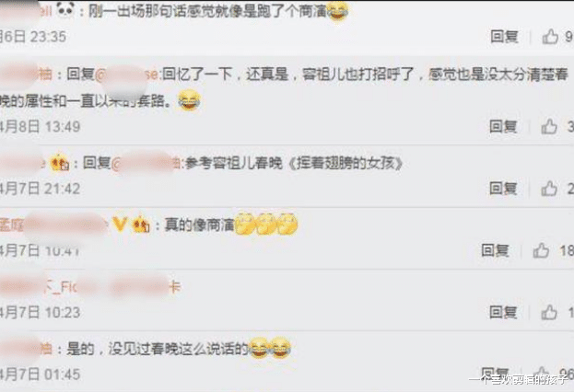The height and width of the screenshot is (392, 574).
Task: Reply to the 4月7日 10:23 comment
Action: [x=503, y=312]
